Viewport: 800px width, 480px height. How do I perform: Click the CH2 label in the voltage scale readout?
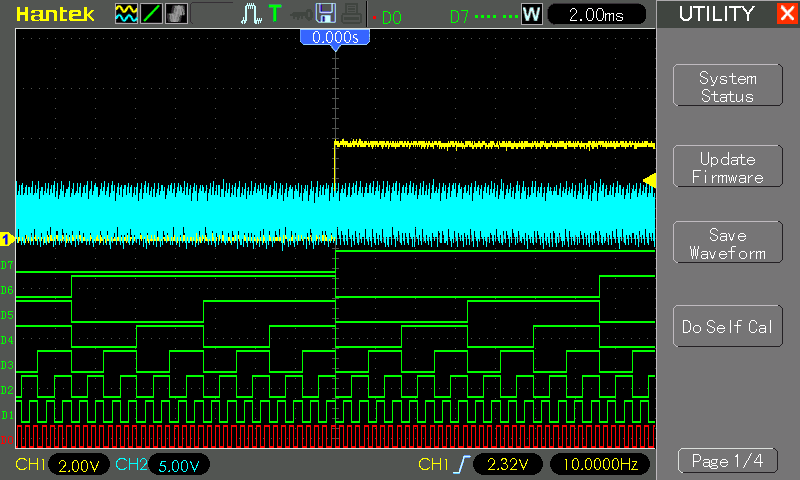click(x=131, y=464)
